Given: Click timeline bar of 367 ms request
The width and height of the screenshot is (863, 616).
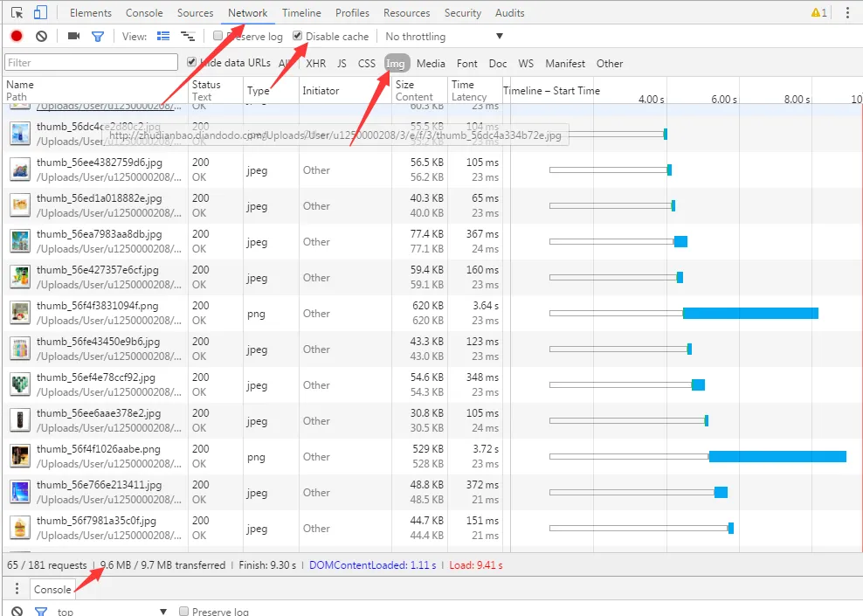Looking at the screenshot, I should [x=680, y=242].
